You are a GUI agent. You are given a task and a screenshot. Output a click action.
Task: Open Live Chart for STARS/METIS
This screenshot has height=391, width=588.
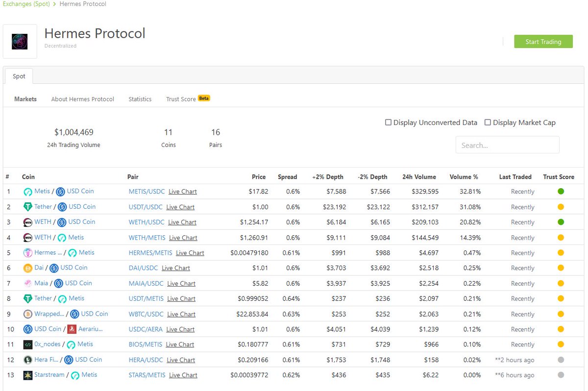[x=183, y=375]
